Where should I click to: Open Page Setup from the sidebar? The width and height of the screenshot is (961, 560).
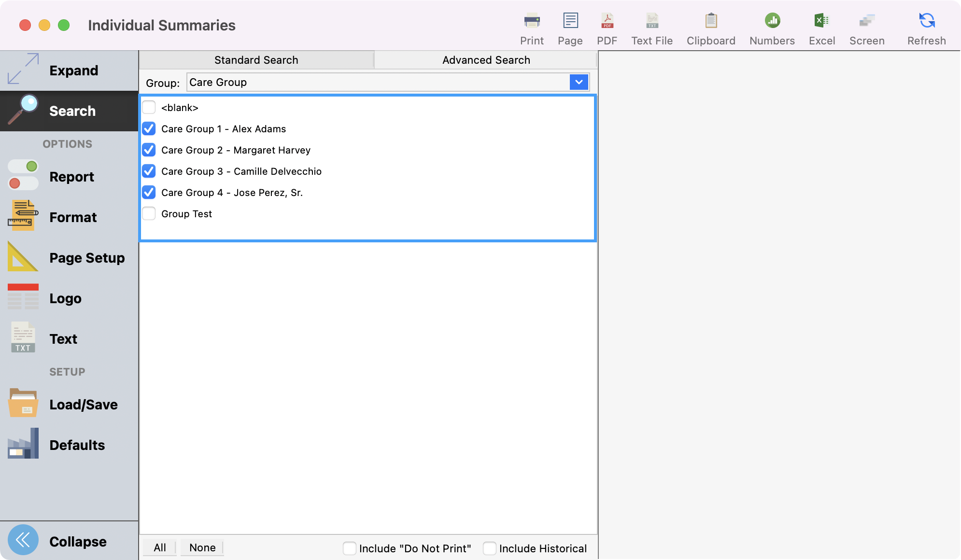coord(86,258)
